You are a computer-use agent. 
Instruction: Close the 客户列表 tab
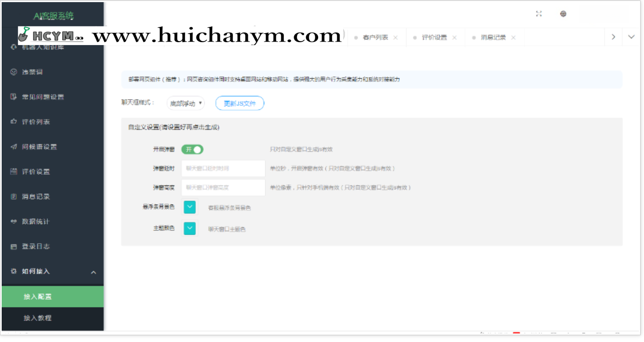(395, 37)
